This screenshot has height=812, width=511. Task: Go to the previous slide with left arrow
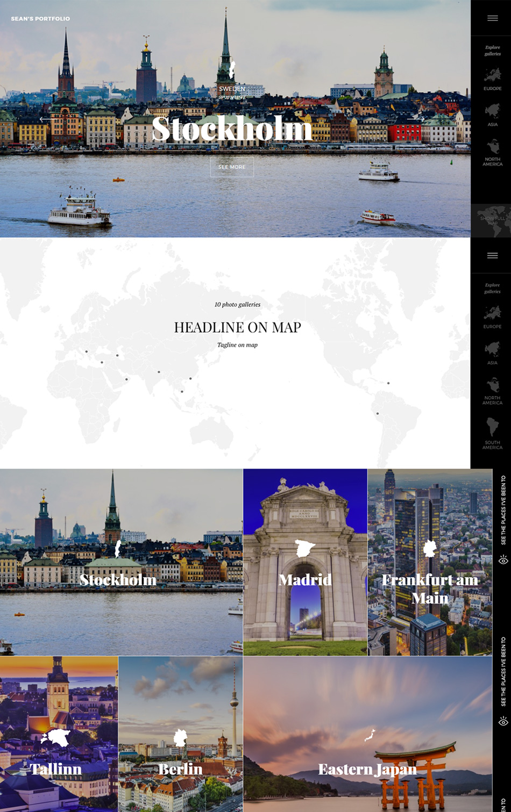pos(45,119)
